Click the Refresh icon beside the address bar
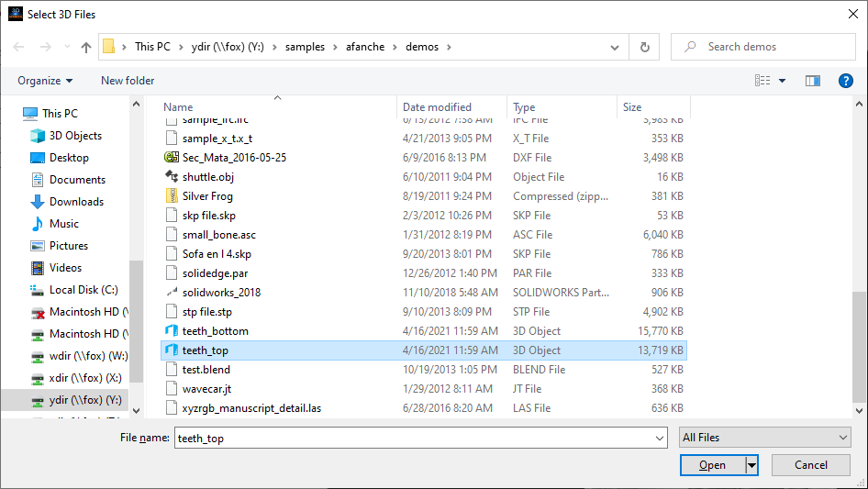868x489 pixels. [x=645, y=47]
